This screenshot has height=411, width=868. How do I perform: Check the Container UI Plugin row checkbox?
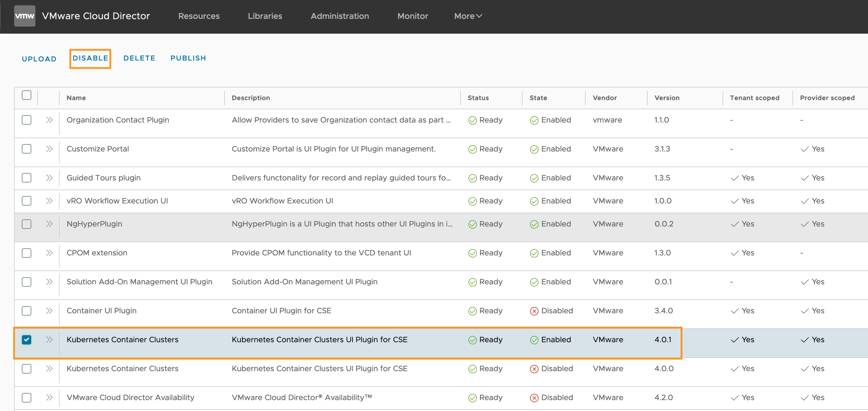[x=27, y=311]
